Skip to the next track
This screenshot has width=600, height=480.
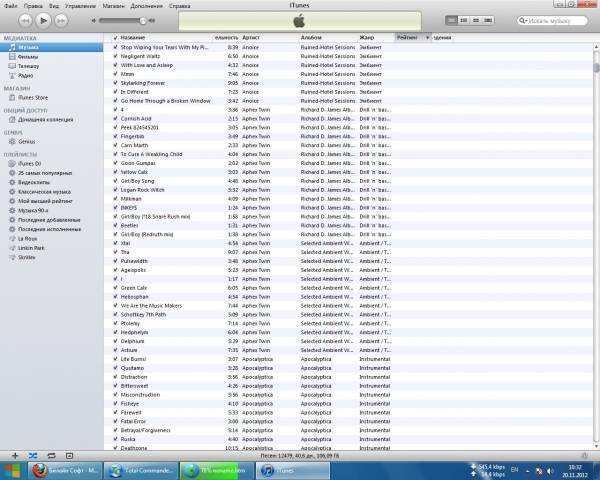(61, 20)
